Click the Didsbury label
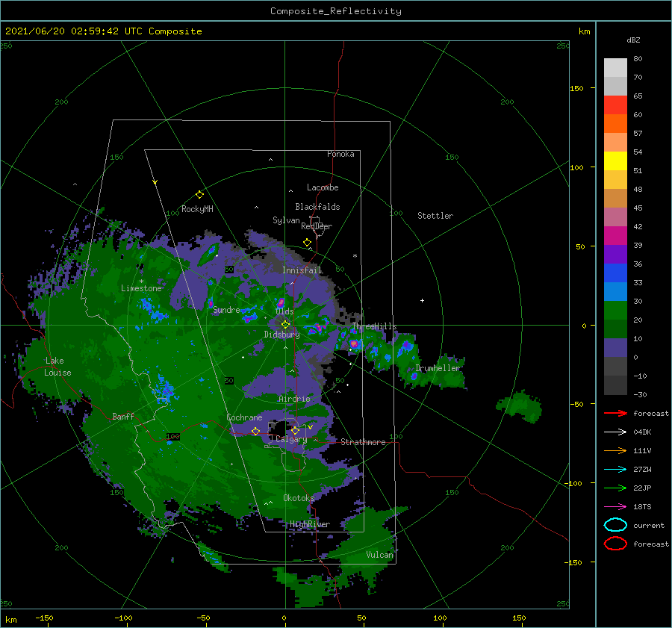 pos(281,335)
